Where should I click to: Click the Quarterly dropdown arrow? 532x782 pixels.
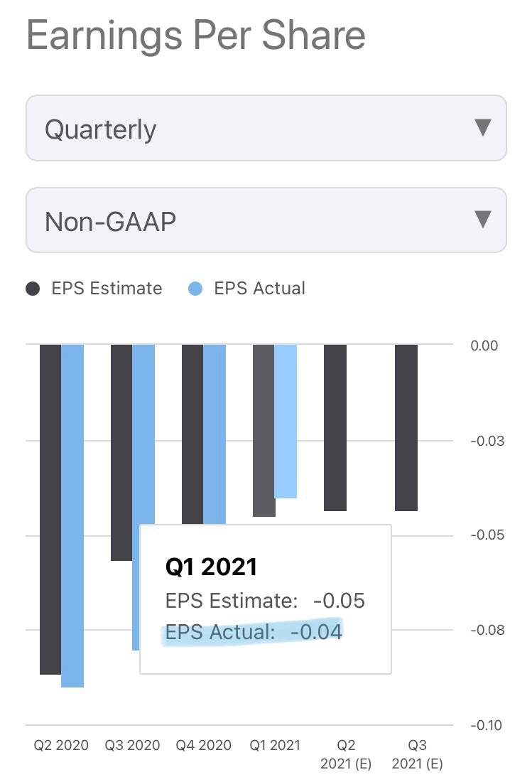click(482, 128)
